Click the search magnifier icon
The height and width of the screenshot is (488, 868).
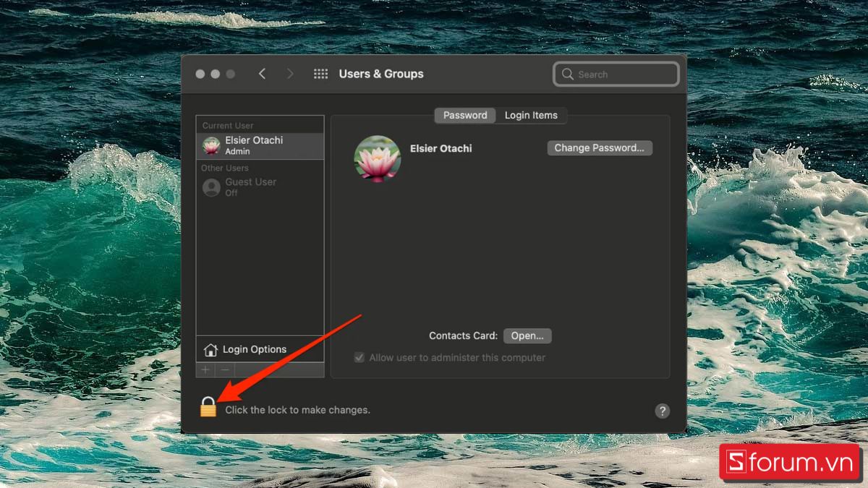568,74
